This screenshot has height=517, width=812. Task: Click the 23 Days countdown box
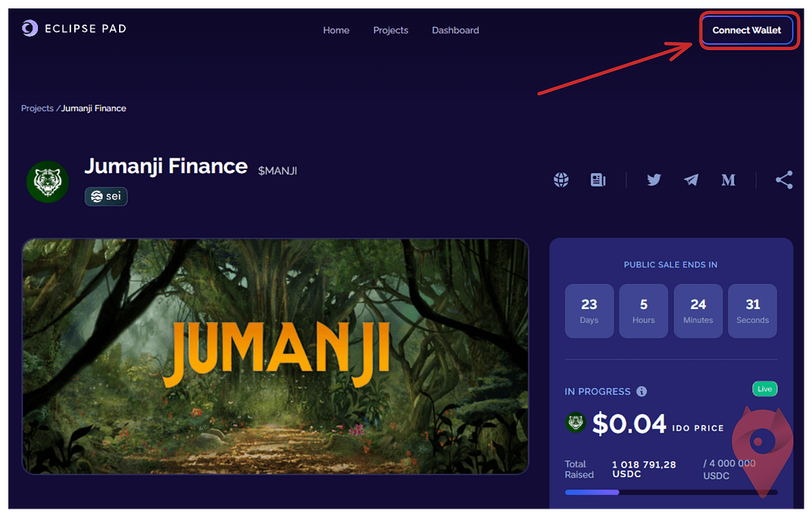click(x=589, y=311)
